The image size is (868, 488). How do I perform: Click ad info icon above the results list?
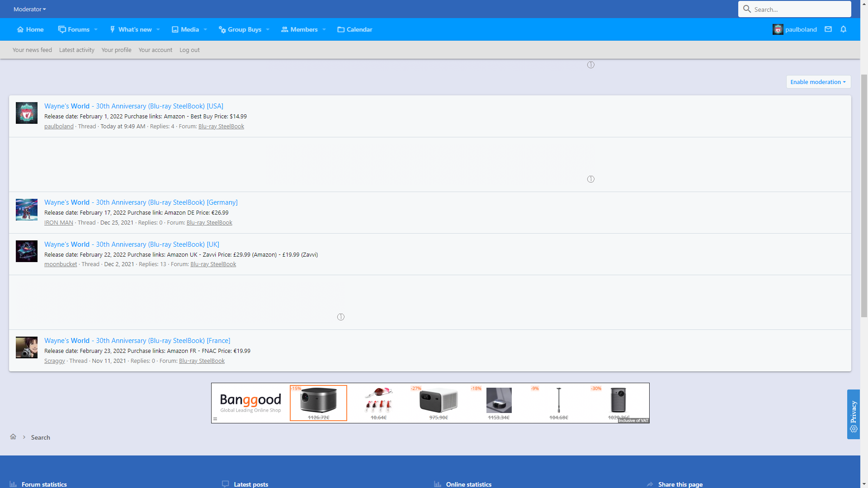click(x=591, y=65)
